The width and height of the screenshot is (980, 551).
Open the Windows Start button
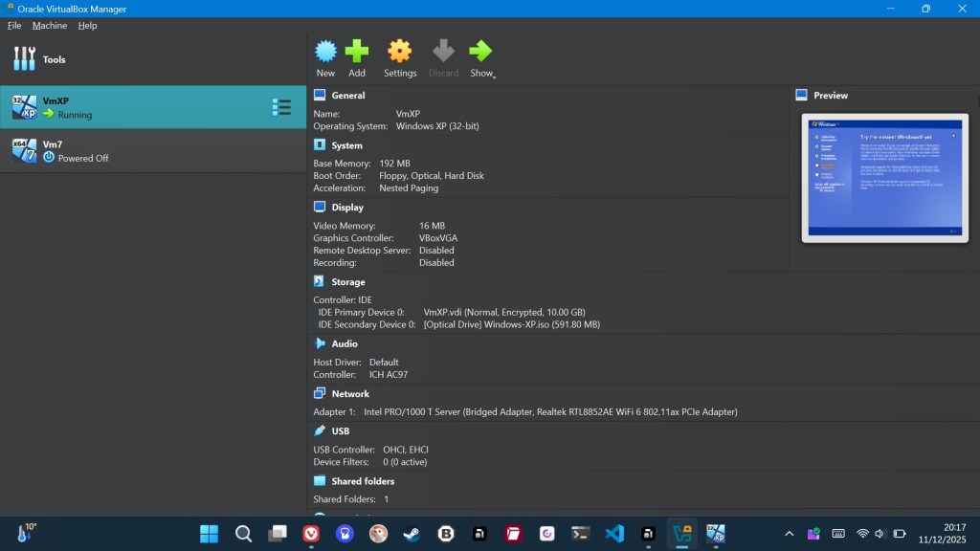(x=209, y=534)
